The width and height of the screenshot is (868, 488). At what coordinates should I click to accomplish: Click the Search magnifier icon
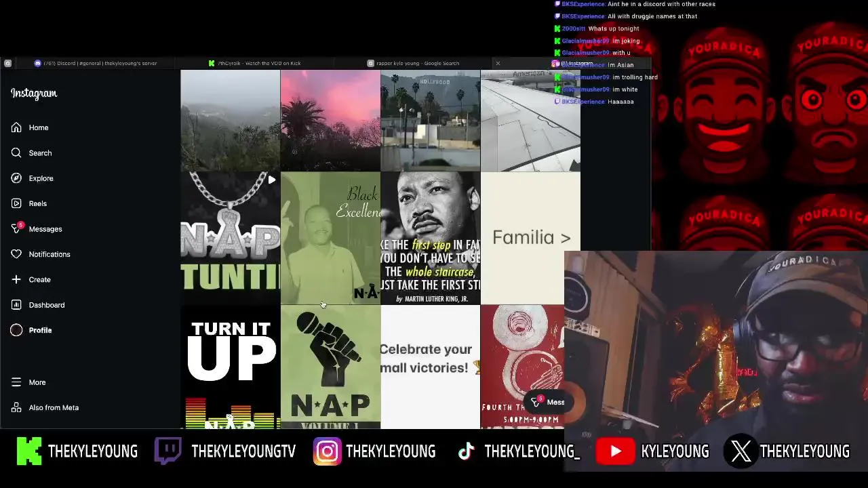click(x=16, y=152)
